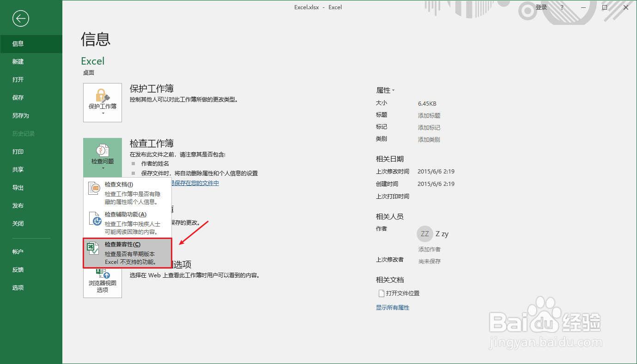Image resolution: width=637 pixels, height=364 pixels.
Task: Open the 共享 share tab
Action: point(31,170)
